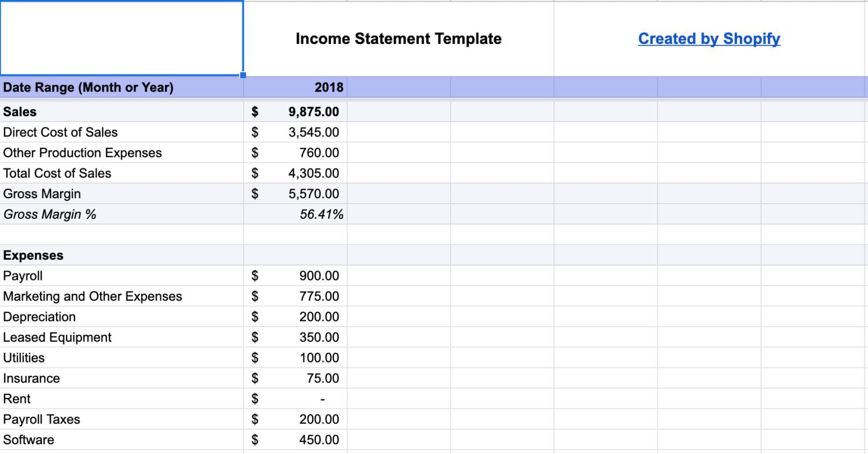Open the Created by Shopify link
The width and height of the screenshot is (868, 454).
708,39
